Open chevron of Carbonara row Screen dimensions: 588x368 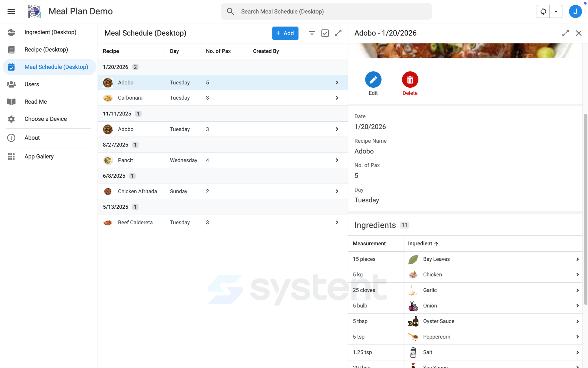(337, 98)
